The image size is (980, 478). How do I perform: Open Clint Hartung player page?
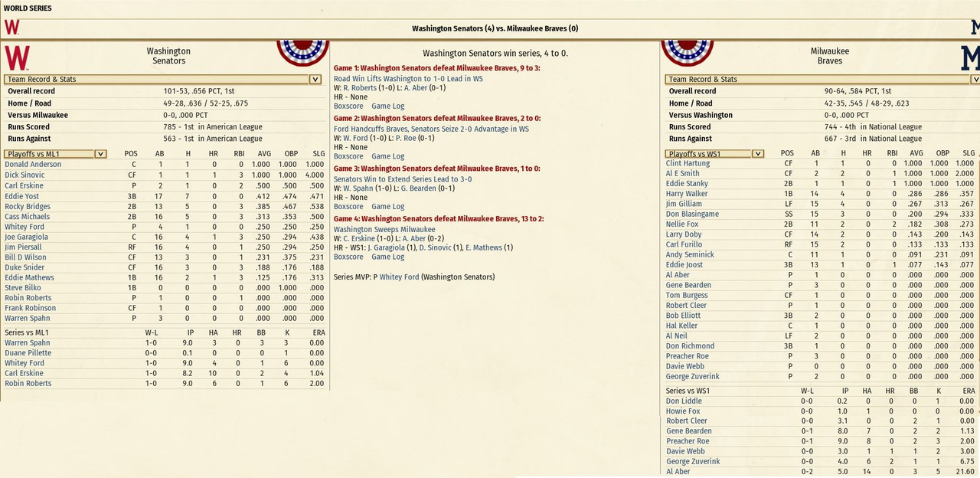[688, 163]
